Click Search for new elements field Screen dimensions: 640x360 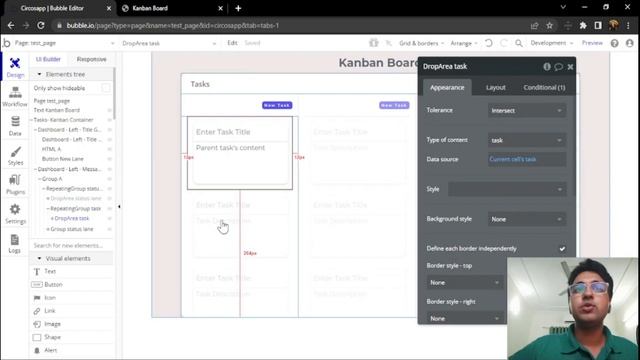[x=72, y=245]
